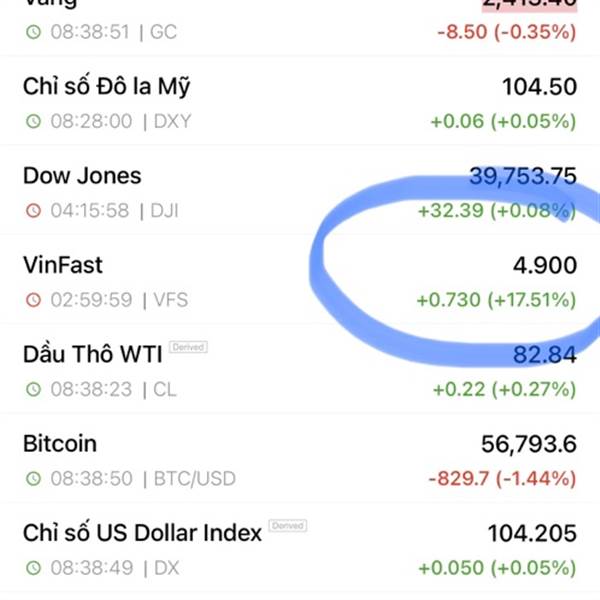
Task: Click Bitcoin price 56,793.6
Action: click(529, 444)
